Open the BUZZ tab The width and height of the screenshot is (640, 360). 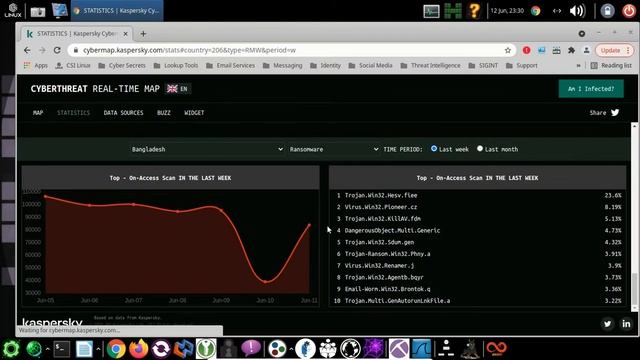(x=164, y=113)
